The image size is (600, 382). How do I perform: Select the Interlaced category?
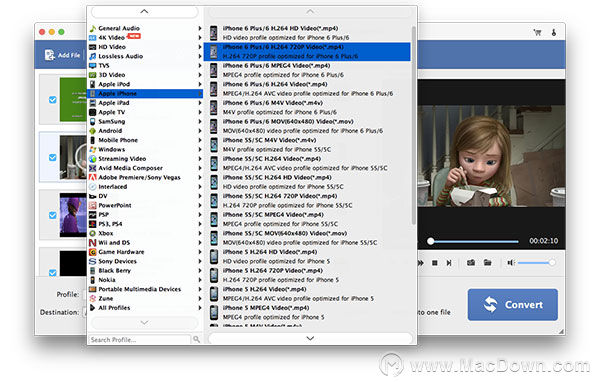tap(145, 187)
